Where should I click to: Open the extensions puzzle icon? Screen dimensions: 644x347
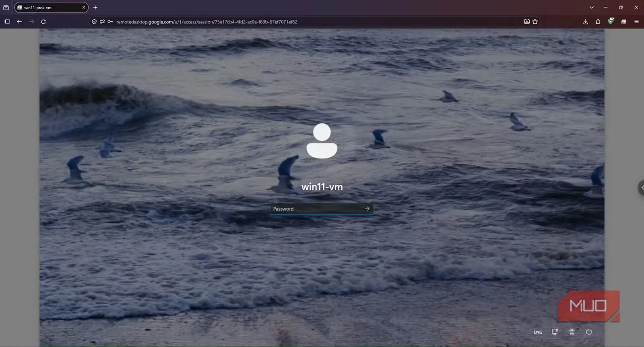pos(598,22)
